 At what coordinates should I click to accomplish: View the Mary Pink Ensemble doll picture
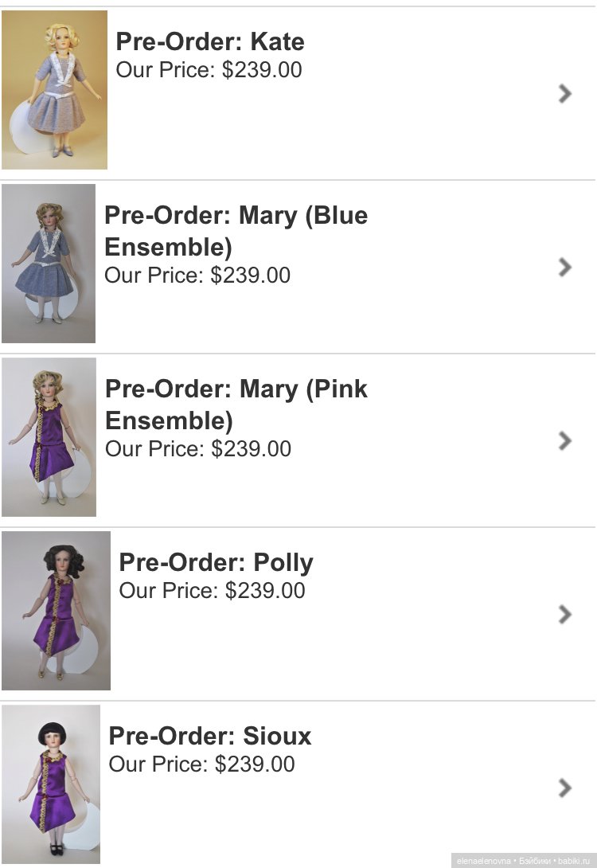tap(49, 437)
